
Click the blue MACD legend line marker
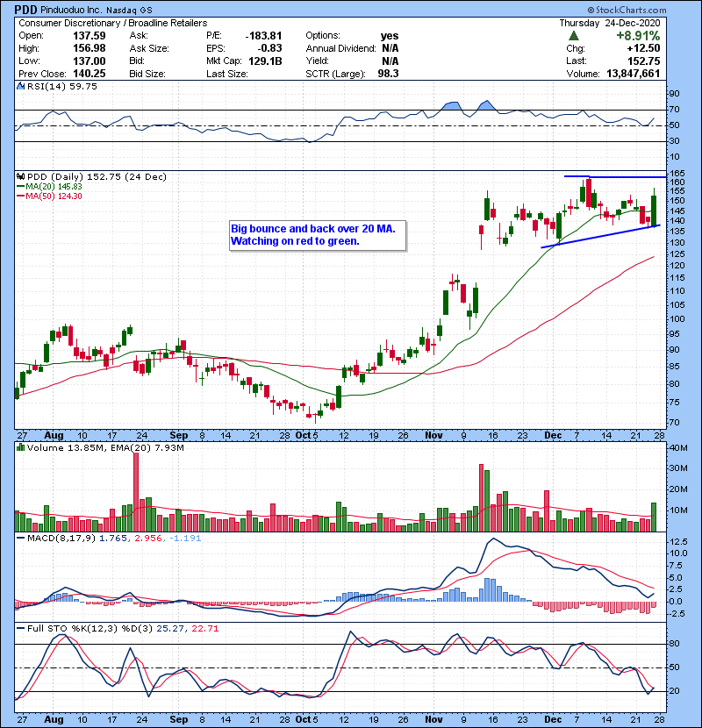point(20,538)
